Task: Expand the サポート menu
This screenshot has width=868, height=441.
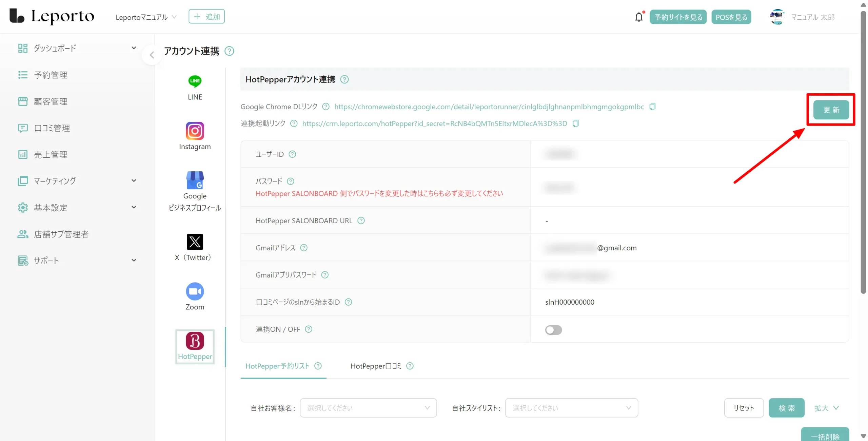Action: 134,260
